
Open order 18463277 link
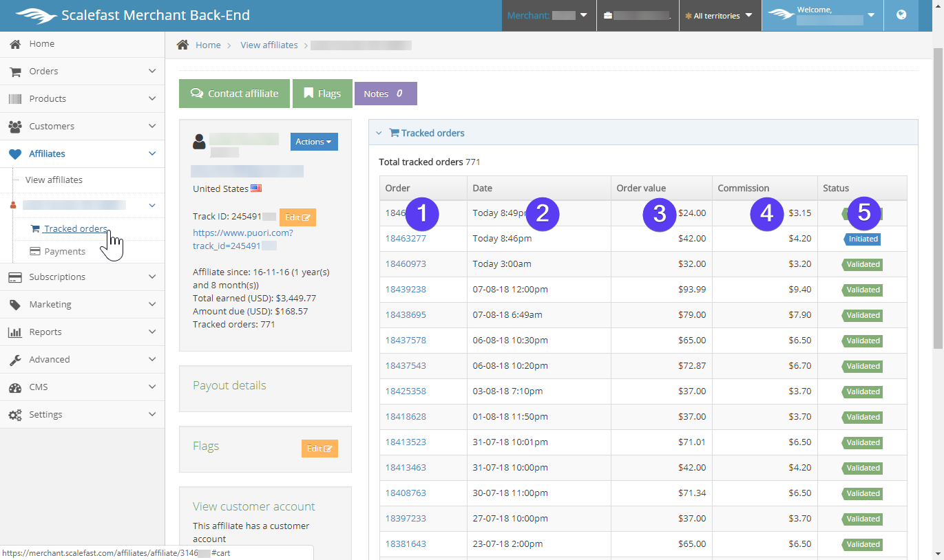406,239
